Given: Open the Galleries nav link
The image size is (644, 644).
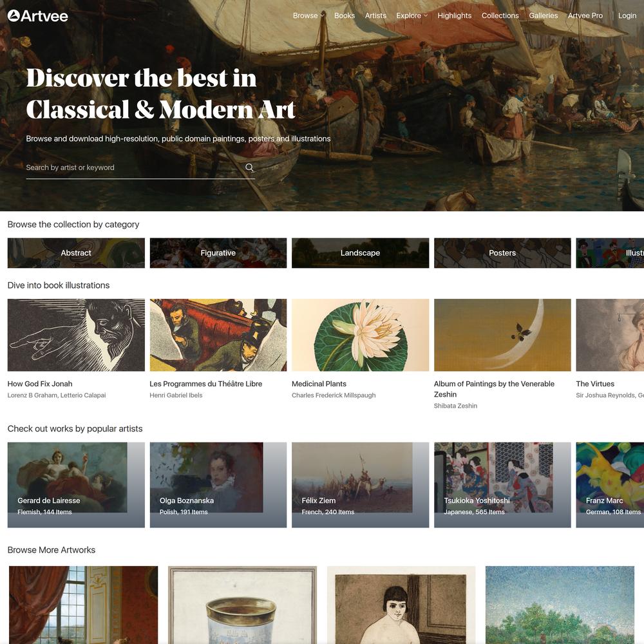Looking at the screenshot, I should 543,15.
